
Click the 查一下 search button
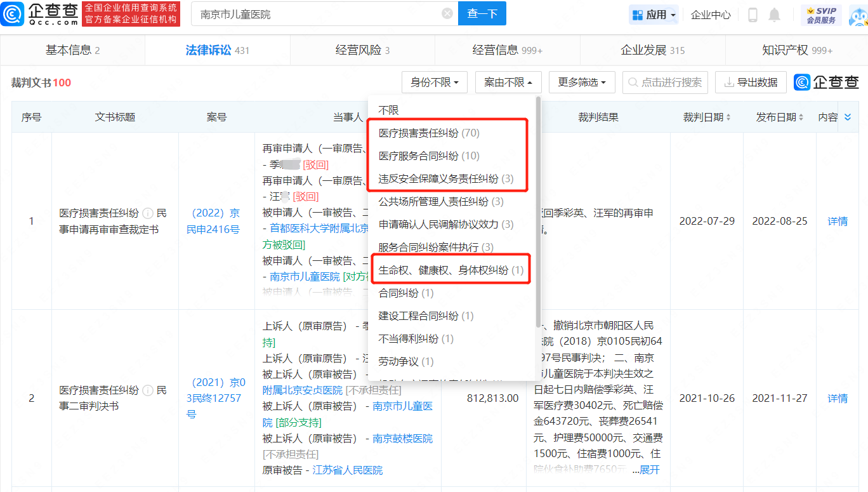(x=482, y=13)
